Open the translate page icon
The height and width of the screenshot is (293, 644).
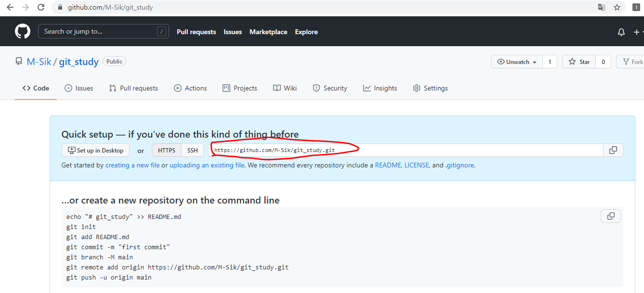click(x=602, y=7)
